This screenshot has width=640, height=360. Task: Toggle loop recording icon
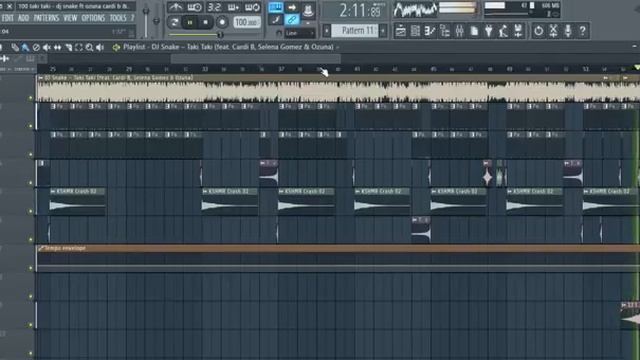252,7
